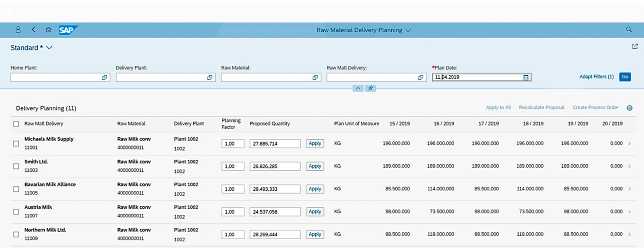Image resolution: width=644 pixels, height=248 pixels.
Task: Select the Michaels Milk Supply row checkbox
Action: click(x=16, y=144)
